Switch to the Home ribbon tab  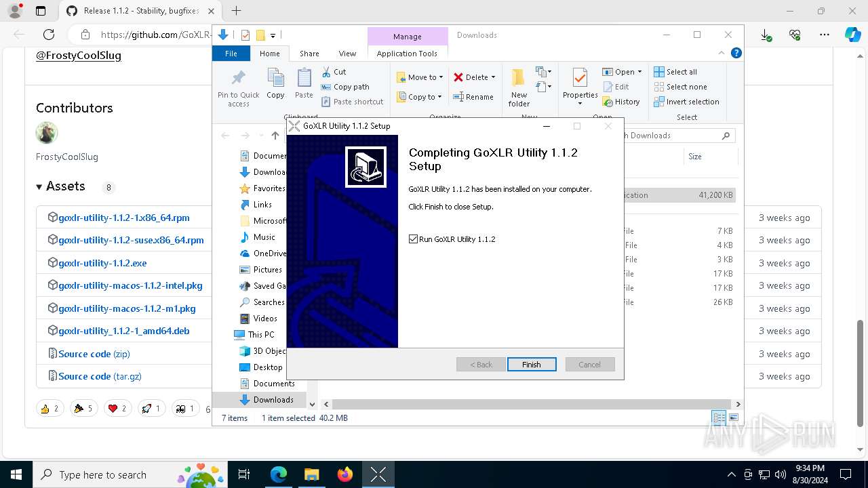tap(269, 54)
